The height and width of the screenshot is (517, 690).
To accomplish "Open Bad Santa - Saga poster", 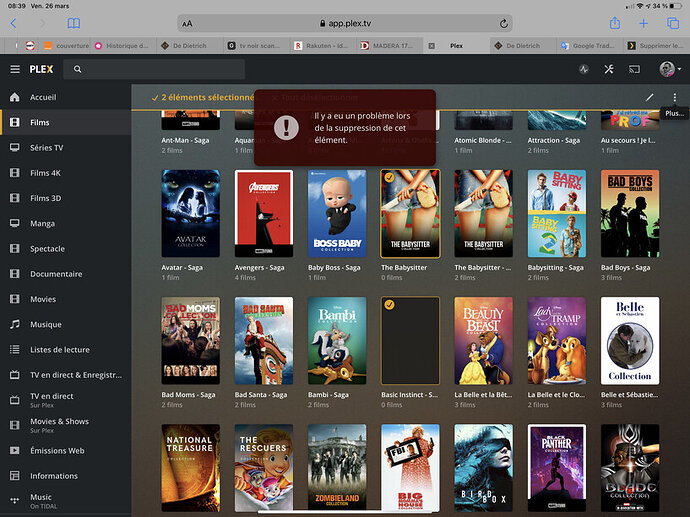I will pyautogui.click(x=264, y=341).
